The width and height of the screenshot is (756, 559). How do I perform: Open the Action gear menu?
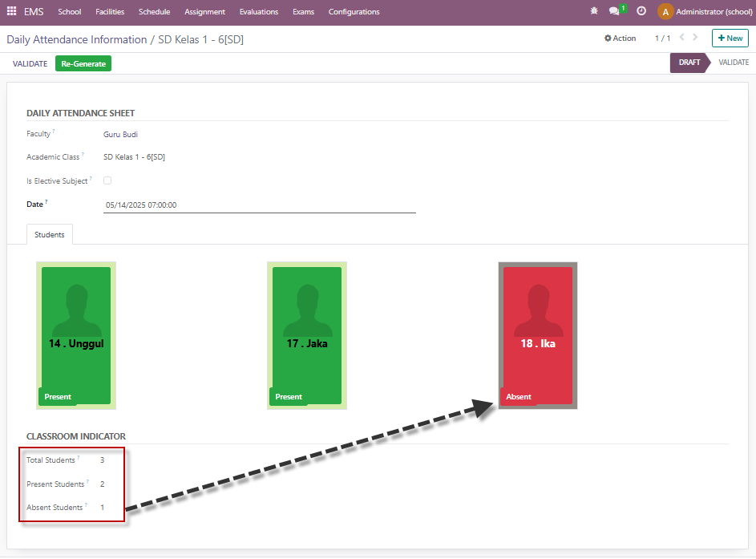click(620, 38)
